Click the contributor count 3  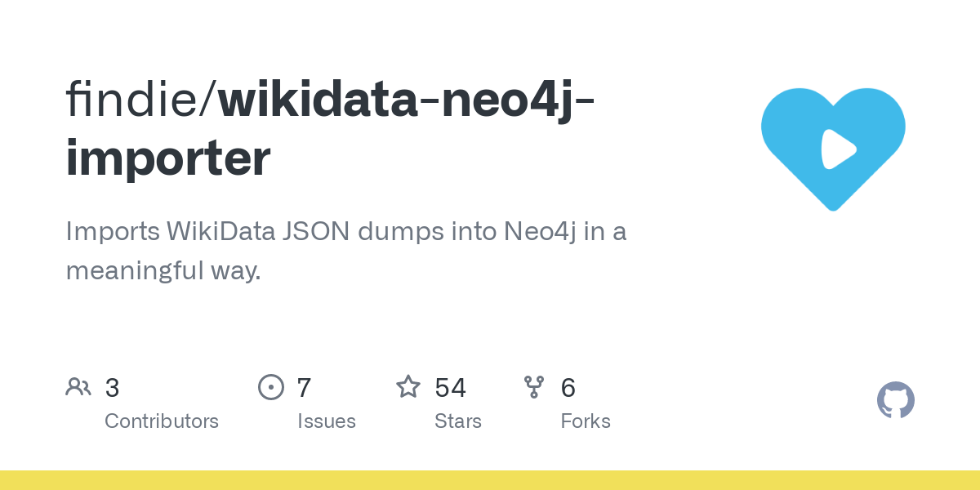tap(113, 388)
